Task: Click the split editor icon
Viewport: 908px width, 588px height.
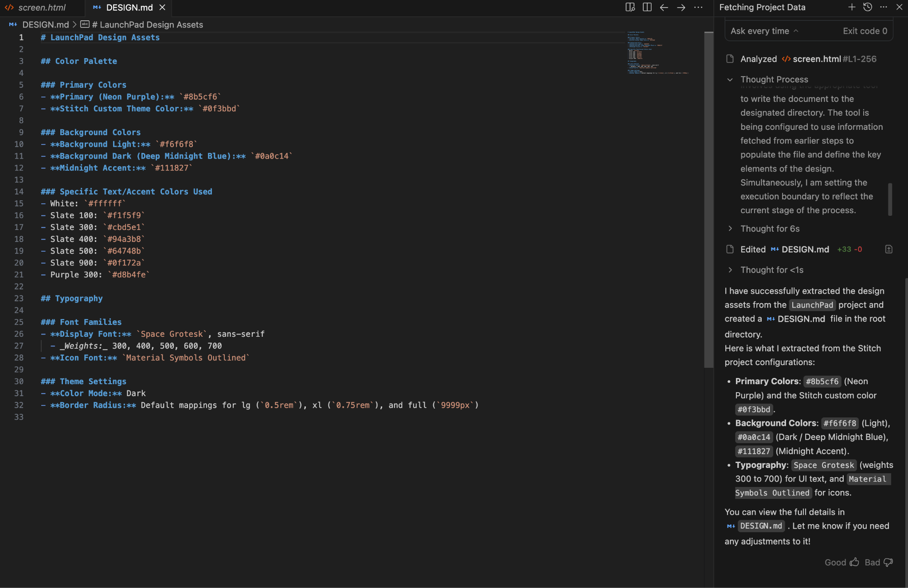Action: pyautogui.click(x=647, y=8)
